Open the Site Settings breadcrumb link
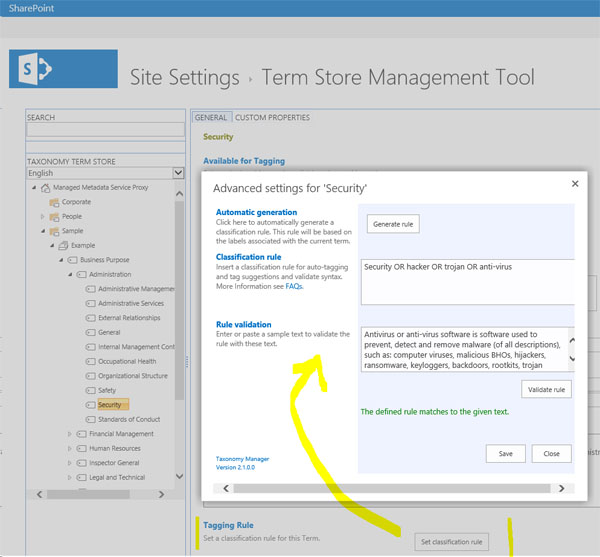600x557 pixels. [x=184, y=77]
